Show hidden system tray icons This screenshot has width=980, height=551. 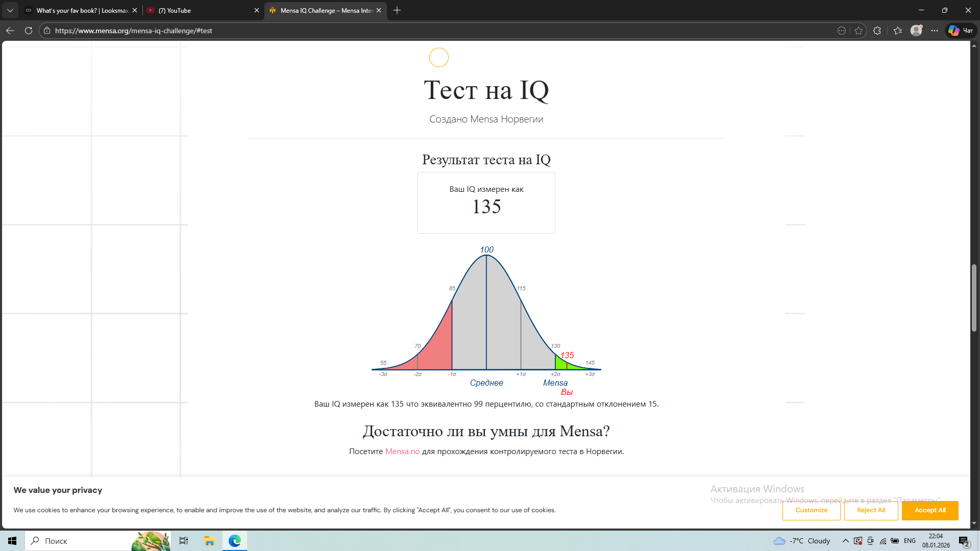(x=845, y=541)
